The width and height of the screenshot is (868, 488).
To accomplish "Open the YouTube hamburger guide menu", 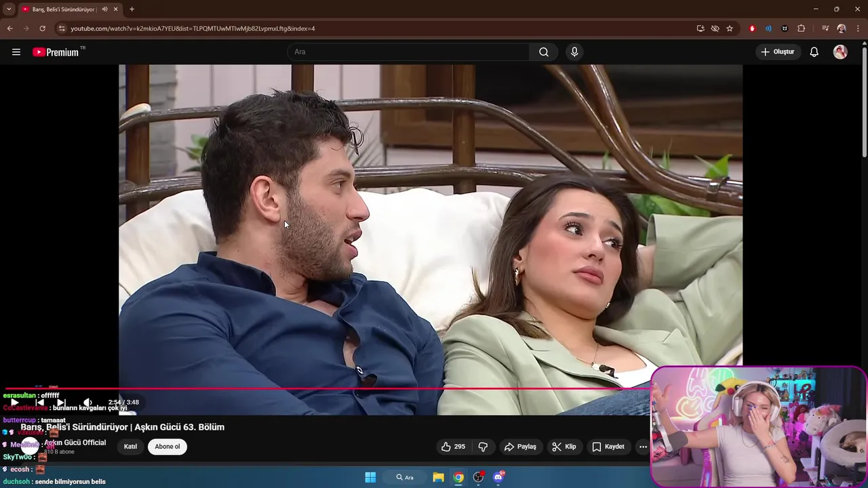I will 16,52.
